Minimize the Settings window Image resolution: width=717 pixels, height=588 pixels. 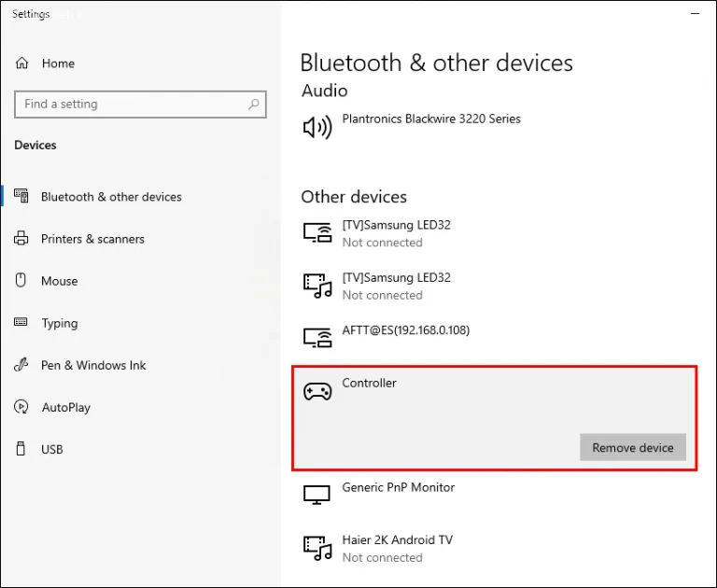[x=694, y=14]
